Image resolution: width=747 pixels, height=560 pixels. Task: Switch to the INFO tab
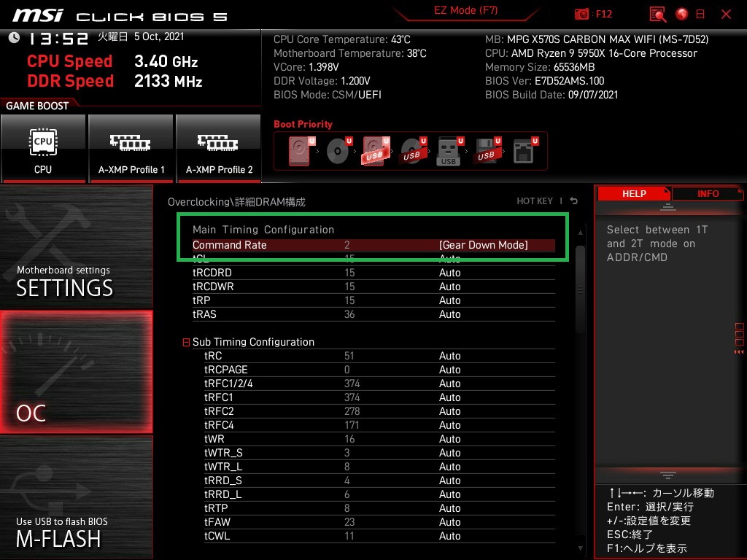coord(708,194)
